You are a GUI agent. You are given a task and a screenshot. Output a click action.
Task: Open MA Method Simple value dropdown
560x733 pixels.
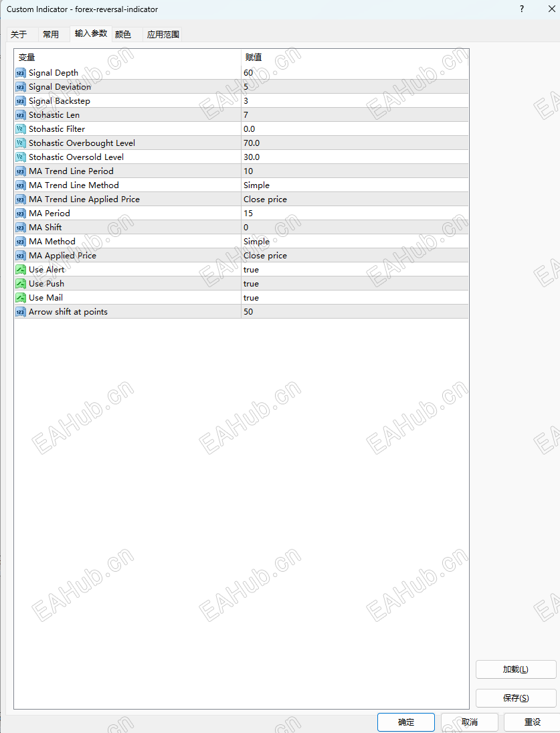pyautogui.click(x=355, y=241)
